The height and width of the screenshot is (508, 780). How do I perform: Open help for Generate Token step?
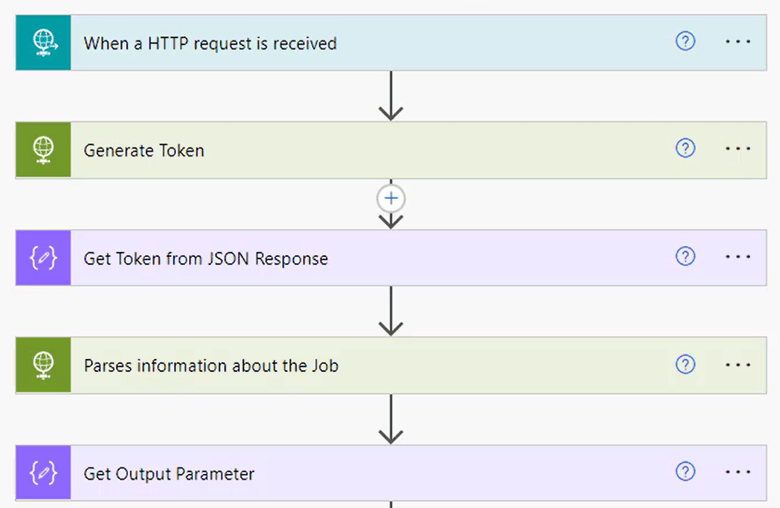click(685, 149)
